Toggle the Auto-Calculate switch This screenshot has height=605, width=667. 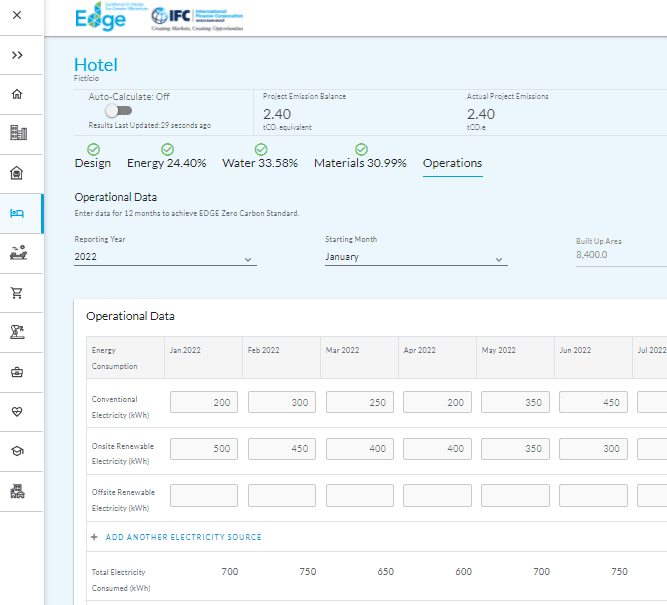pos(118,111)
